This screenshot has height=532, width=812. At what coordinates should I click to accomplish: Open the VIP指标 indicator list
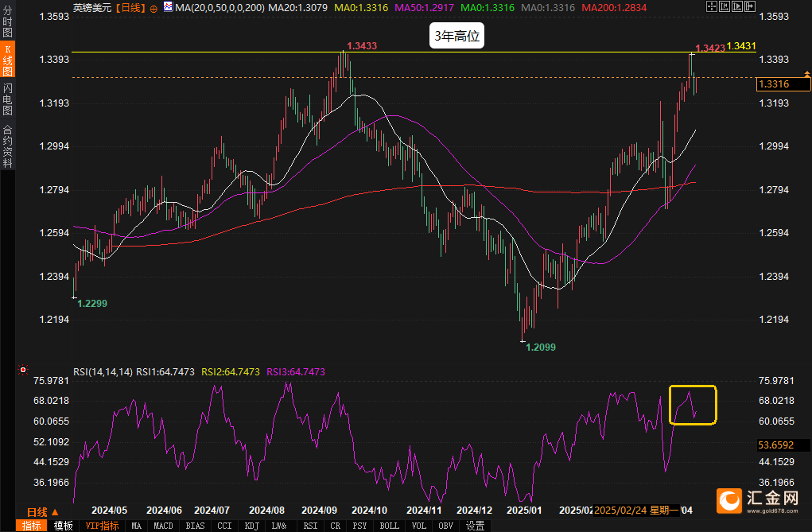103,526
